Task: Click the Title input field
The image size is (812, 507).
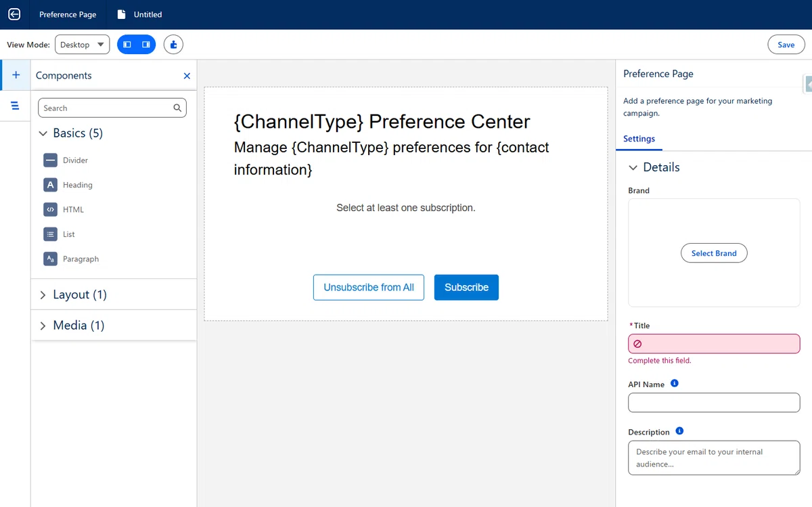Action: pyautogui.click(x=714, y=344)
